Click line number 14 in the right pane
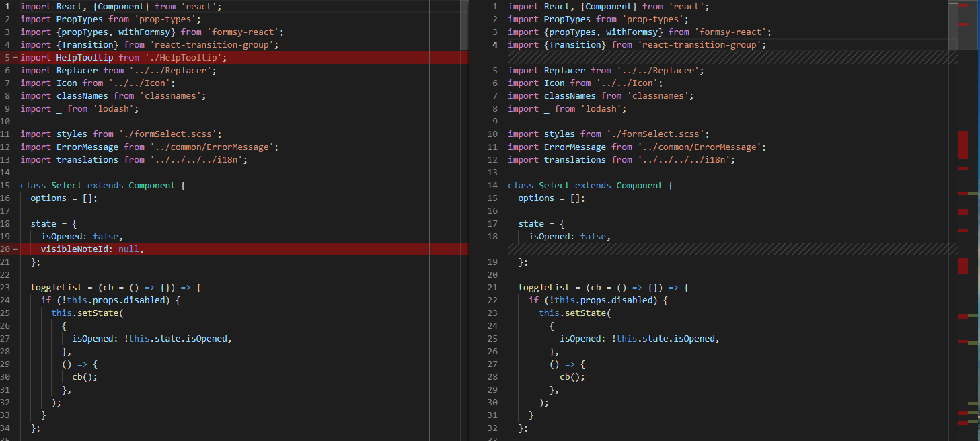 point(492,185)
